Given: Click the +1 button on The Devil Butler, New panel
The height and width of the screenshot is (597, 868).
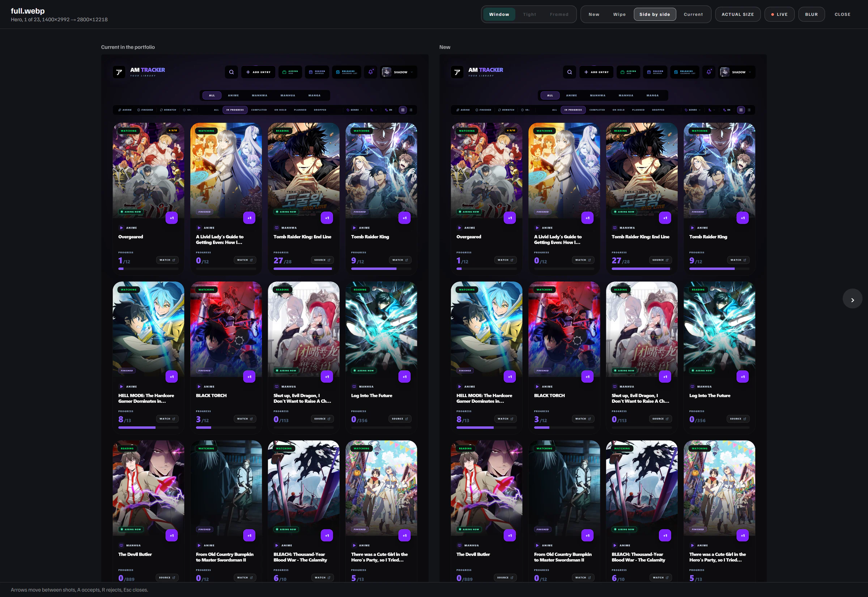Looking at the screenshot, I should pyautogui.click(x=510, y=535).
